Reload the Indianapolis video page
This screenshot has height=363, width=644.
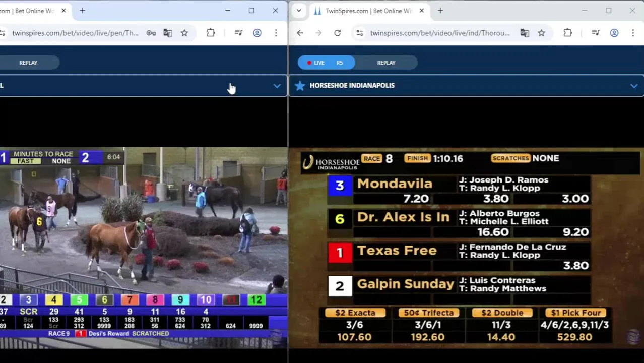point(337,33)
